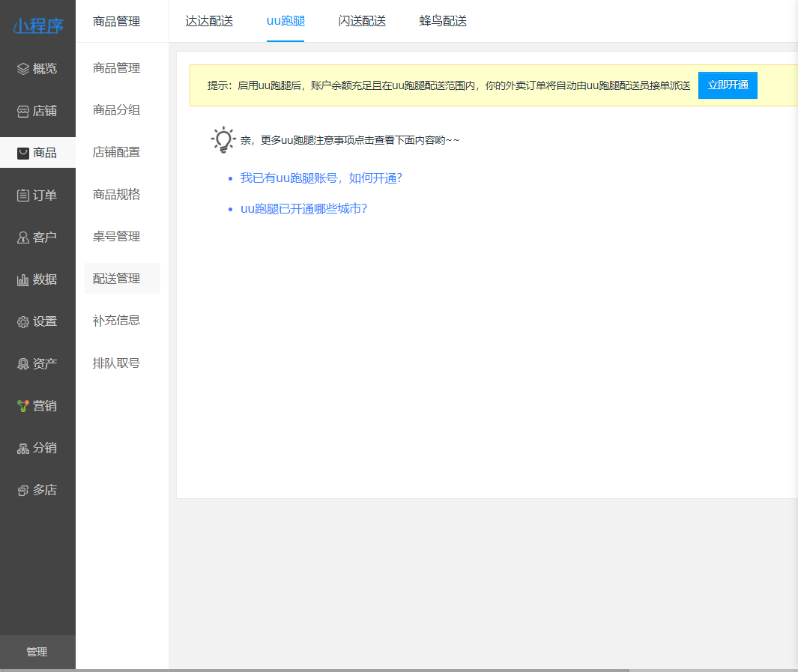Select the 资产 medal icon
The image size is (798, 672).
(x=23, y=364)
